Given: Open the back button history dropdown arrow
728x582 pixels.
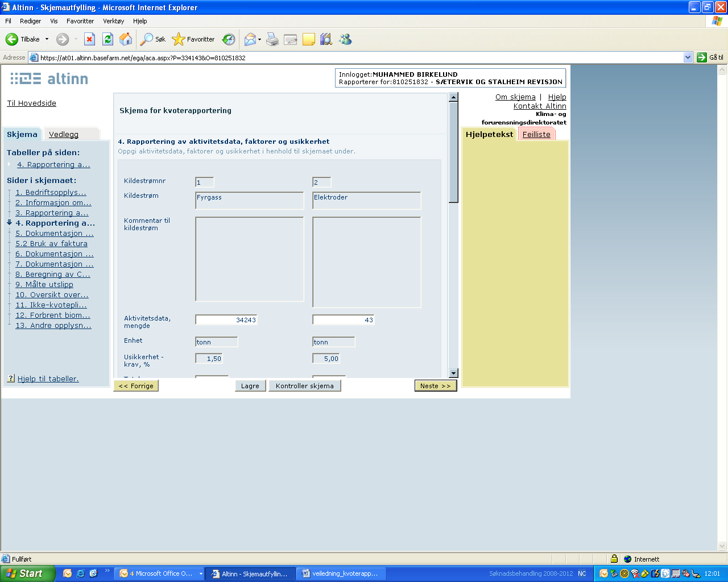Looking at the screenshot, I should (47, 39).
